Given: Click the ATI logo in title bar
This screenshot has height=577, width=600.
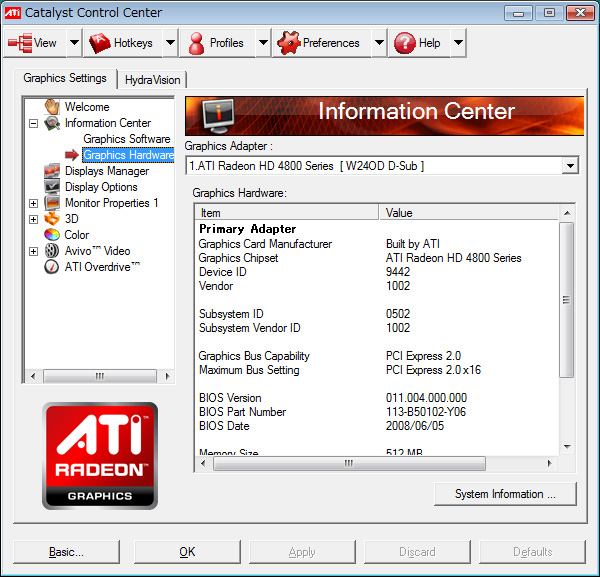Looking at the screenshot, I should (x=12, y=13).
